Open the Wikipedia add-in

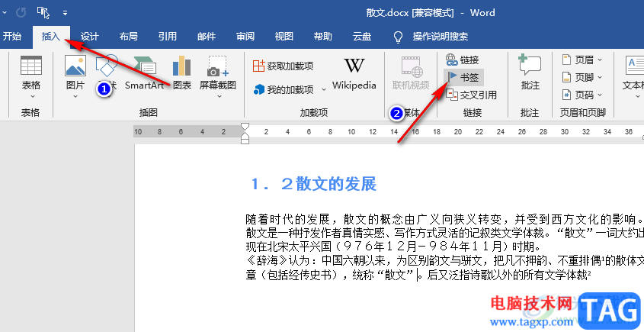(354, 73)
